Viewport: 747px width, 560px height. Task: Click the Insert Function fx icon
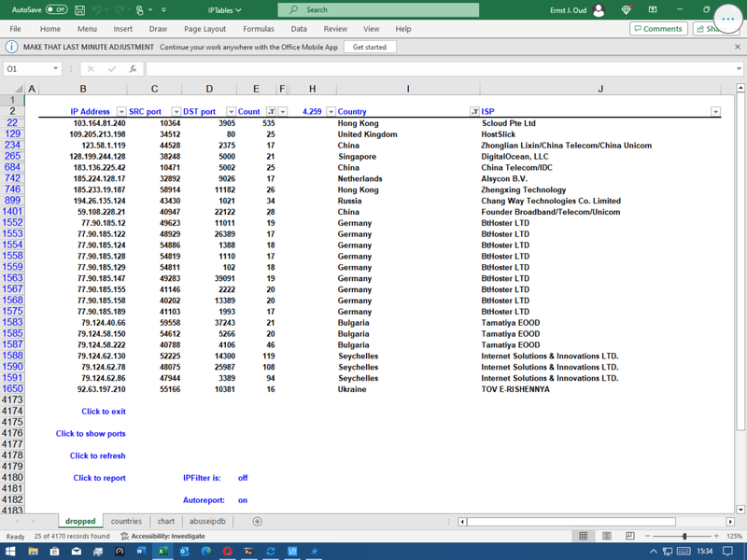coord(133,69)
